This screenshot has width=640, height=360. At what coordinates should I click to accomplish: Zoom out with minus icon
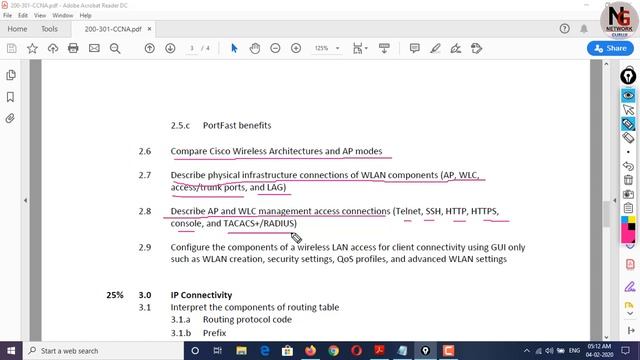(x=276, y=49)
